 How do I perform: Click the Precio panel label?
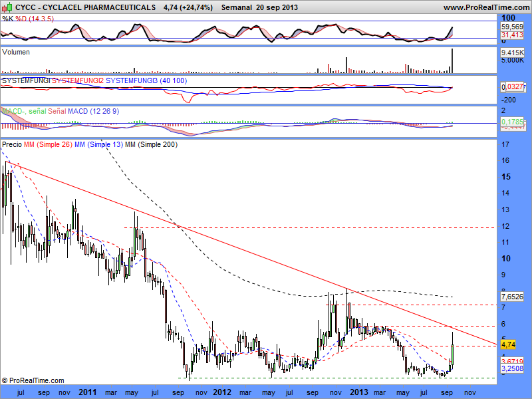(11, 144)
